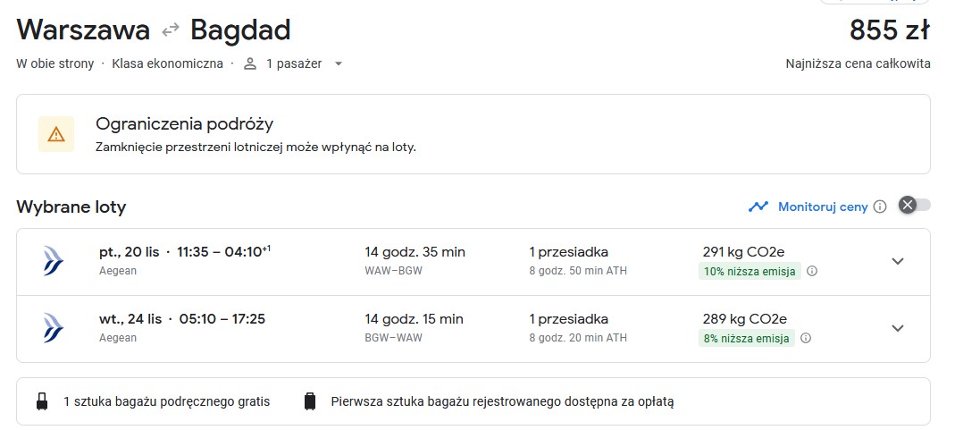
Task: Click the price tracking graph icon
Action: click(x=758, y=207)
